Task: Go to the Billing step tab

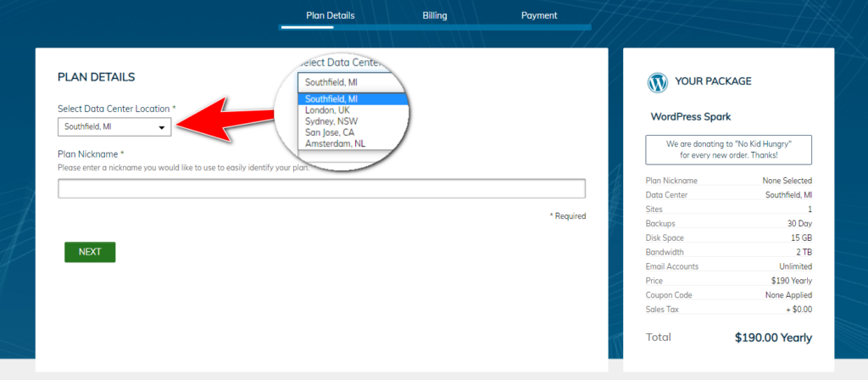Action: [x=435, y=15]
